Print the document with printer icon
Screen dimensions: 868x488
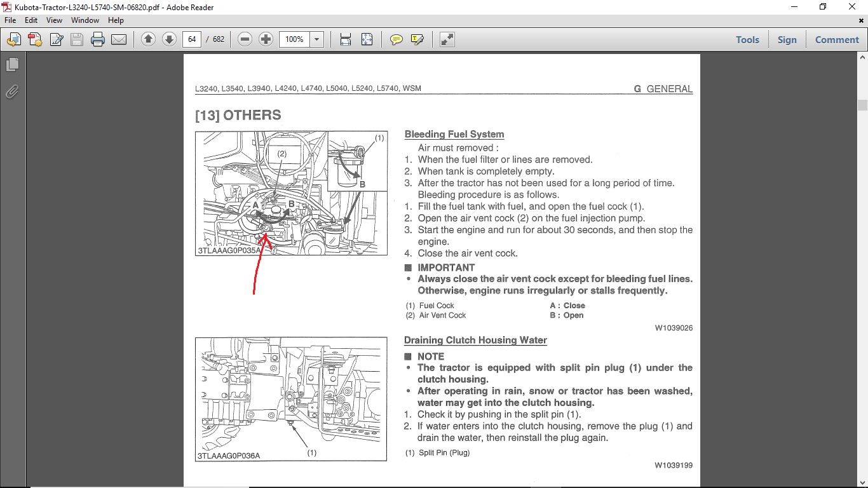98,39
